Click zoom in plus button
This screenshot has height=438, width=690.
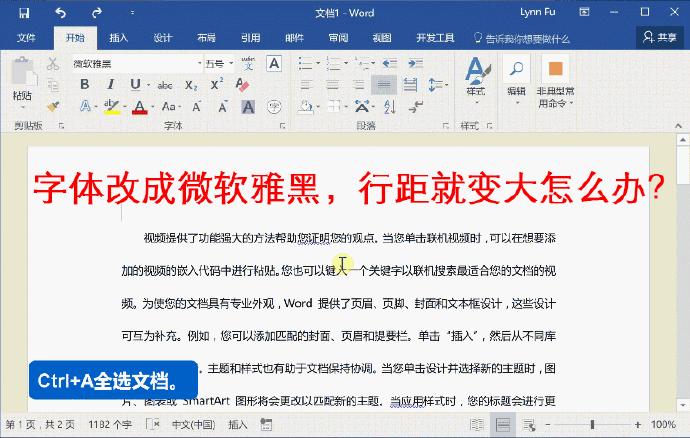[638, 425]
